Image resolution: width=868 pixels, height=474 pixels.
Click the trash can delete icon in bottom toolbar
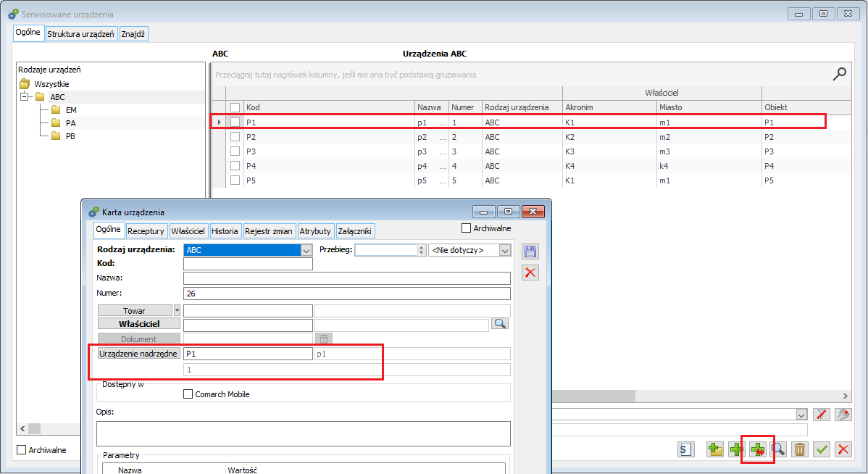point(799,449)
